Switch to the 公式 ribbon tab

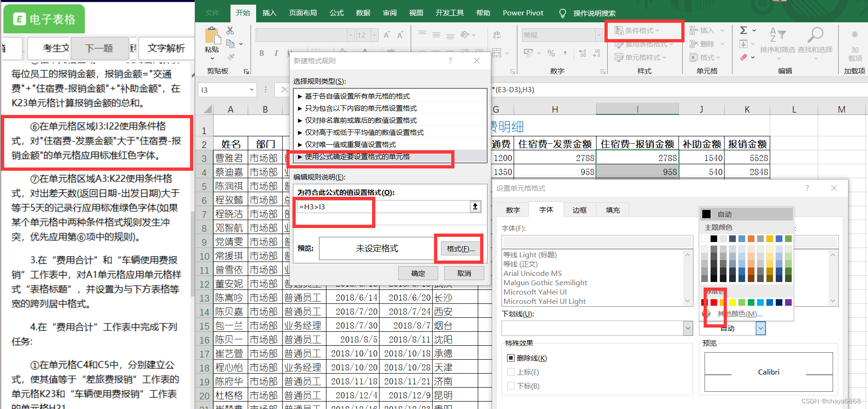[x=336, y=13]
